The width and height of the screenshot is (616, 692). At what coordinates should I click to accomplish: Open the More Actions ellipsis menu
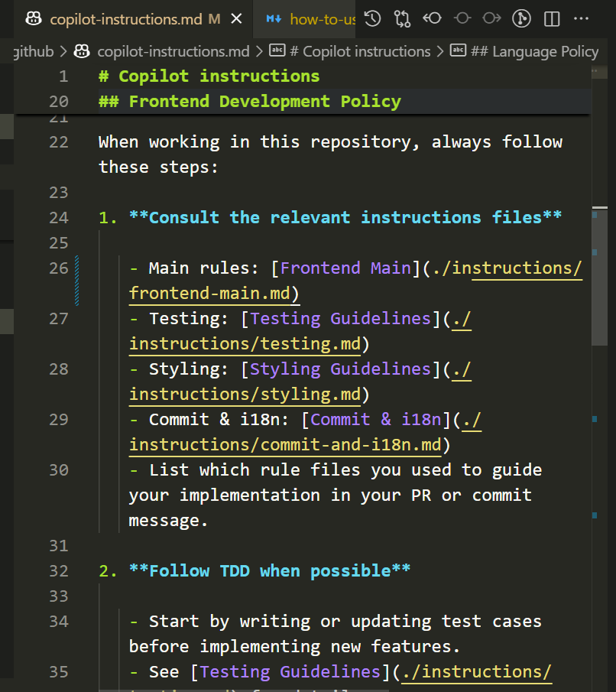tap(581, 19)
